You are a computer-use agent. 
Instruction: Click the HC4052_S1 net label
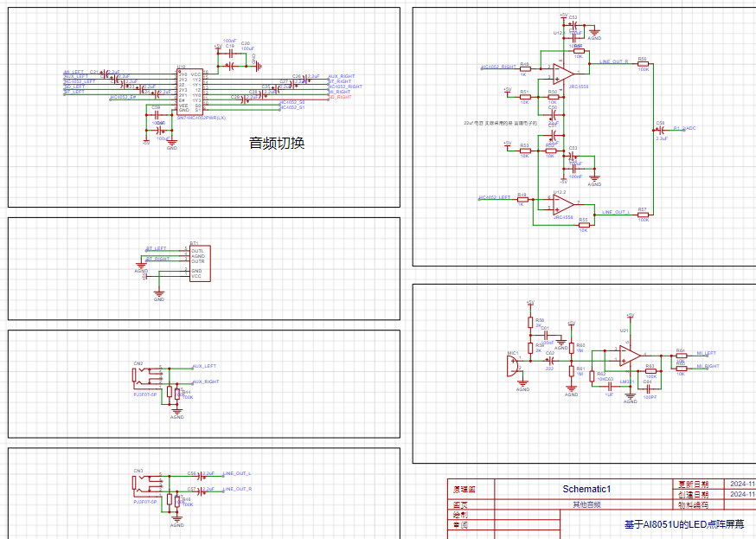[292, 107]
